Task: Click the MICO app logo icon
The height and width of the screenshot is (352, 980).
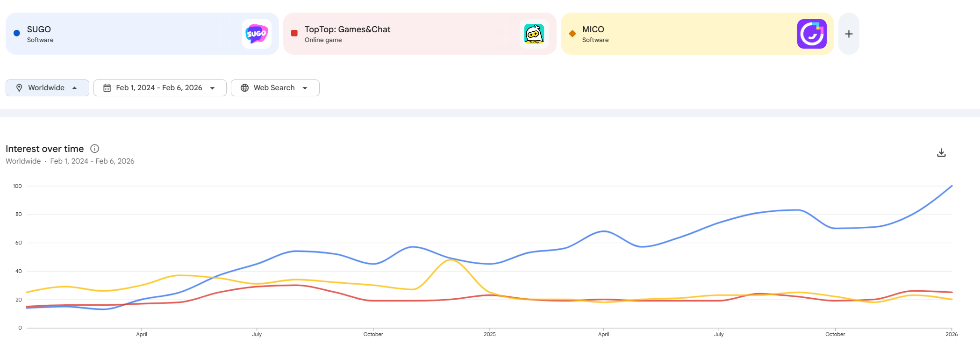Action: 812,34
